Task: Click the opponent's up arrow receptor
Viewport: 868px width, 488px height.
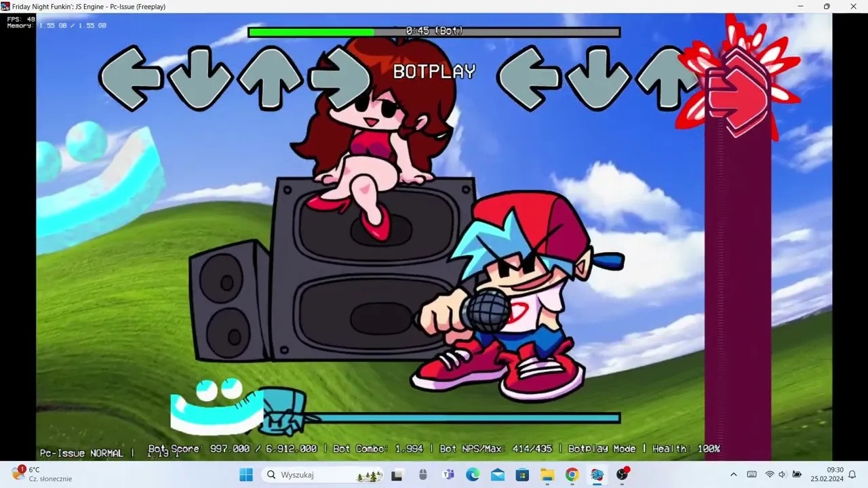Action: coord(271,77)
